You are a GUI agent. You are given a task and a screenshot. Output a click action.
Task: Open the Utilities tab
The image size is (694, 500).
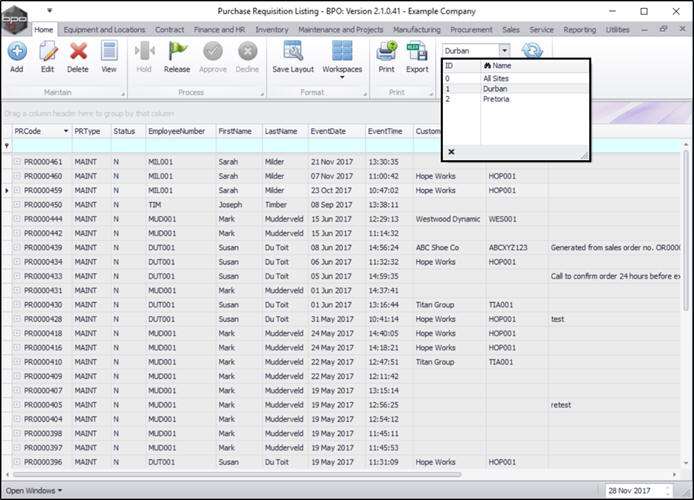click(617, 30)
